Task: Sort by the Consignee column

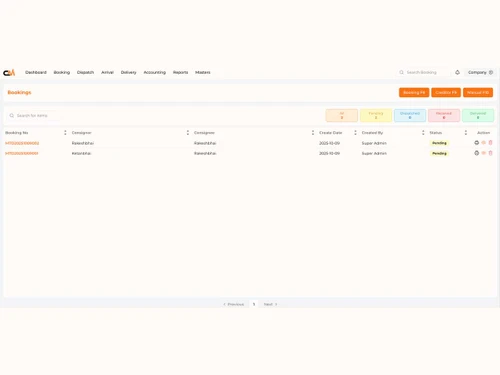Action: [313, 133]
